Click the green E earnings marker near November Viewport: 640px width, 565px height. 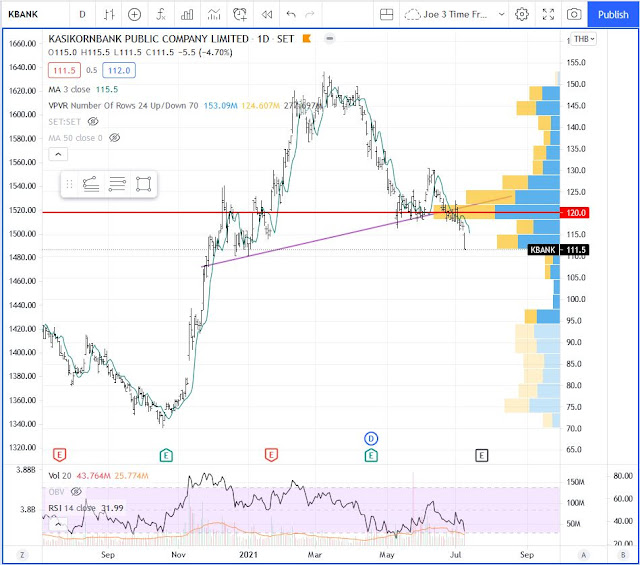pyautogui.click(x=166, y=455)
